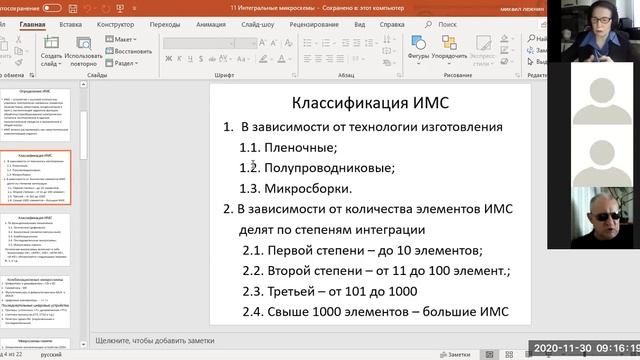The height and width of the screenshot is (360, 640).
Task: Click the notes pane placeholder text
Action: point(155,340)
